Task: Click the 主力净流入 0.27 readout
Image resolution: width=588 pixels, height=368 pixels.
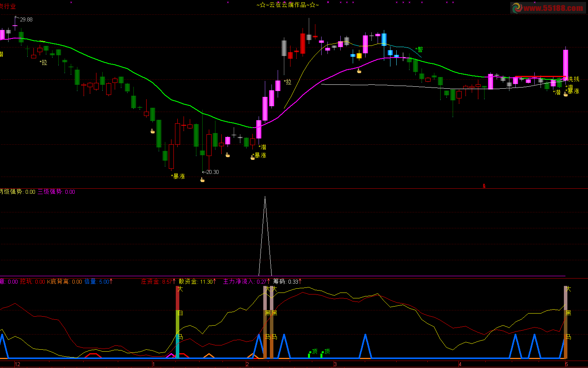Action: (247, 282)
